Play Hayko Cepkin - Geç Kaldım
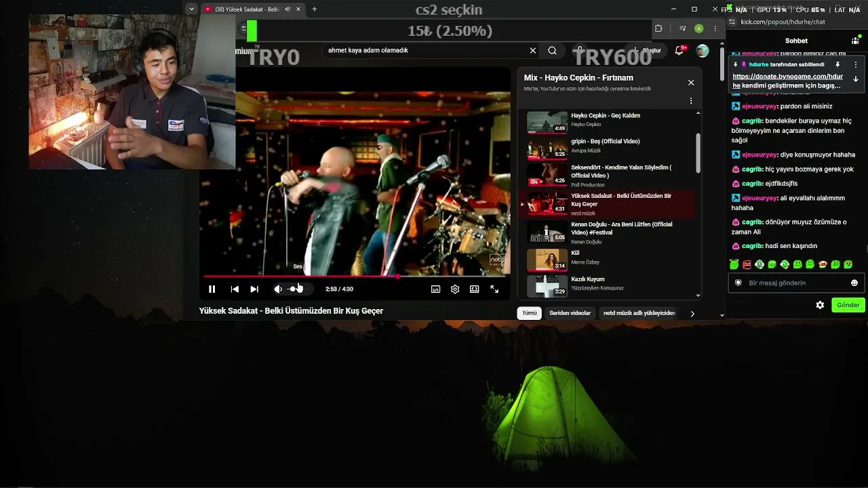The height and width of the screenshot is (488, 868). tap(611, 122)
